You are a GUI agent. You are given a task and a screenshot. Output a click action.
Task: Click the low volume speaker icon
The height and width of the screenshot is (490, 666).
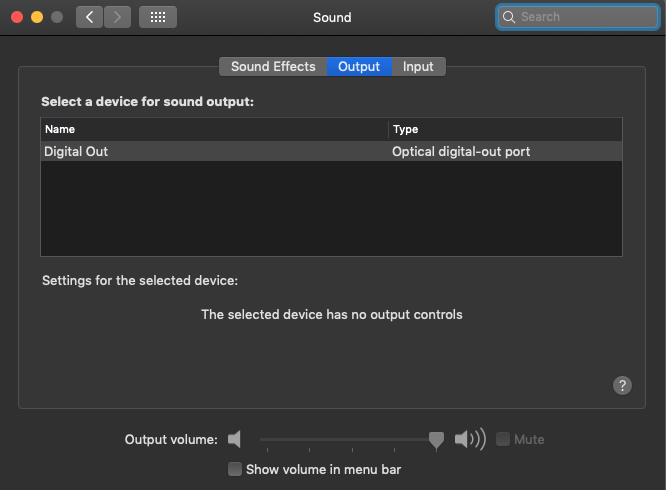pos(234,439)
